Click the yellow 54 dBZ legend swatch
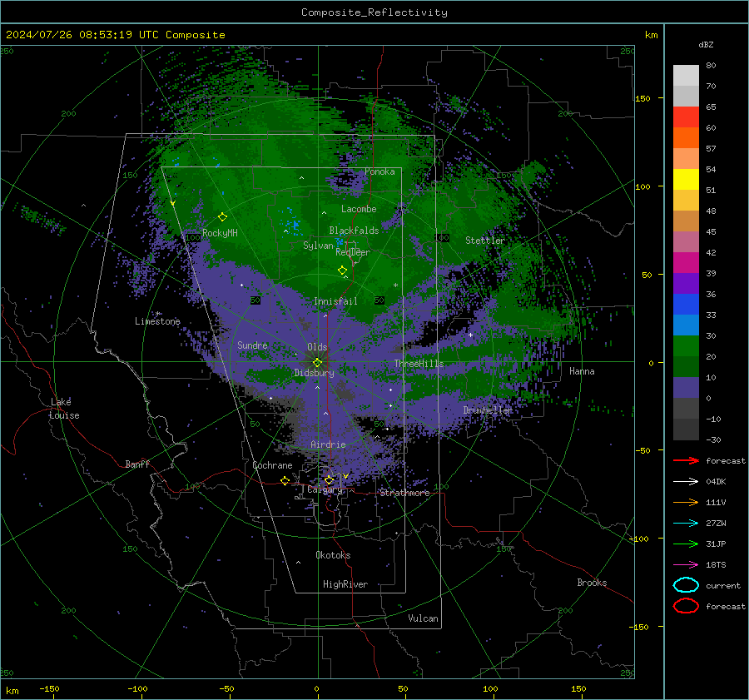The height and width of the screenshot is (700, 749). tap(686, 179)
